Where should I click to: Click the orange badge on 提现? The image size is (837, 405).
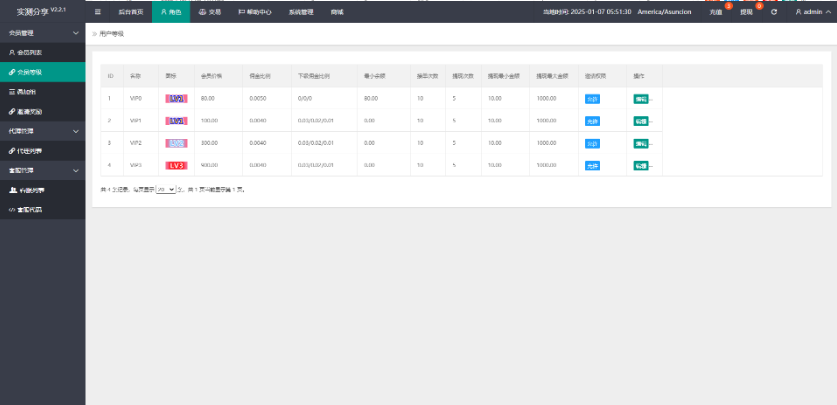pyautogui.click(x=759, y=6)
